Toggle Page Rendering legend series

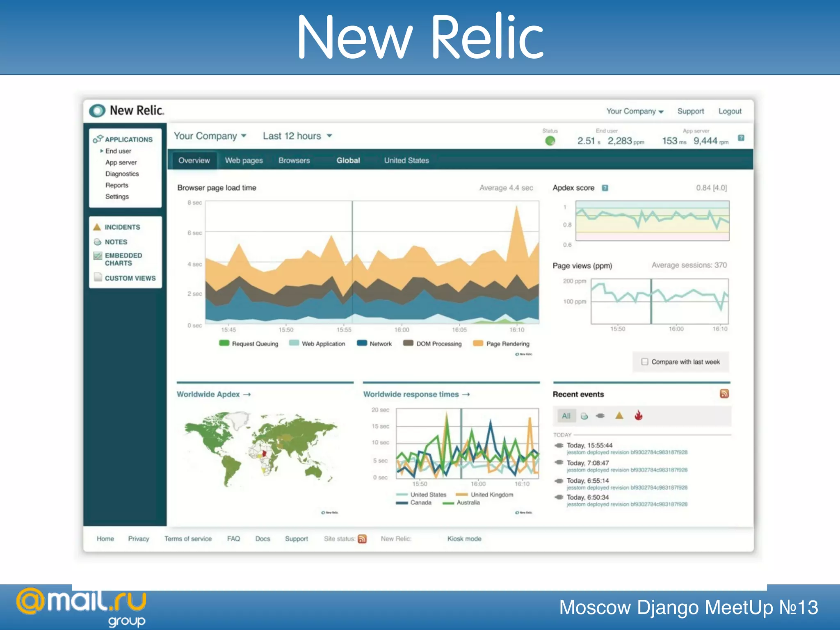[501, 344]
